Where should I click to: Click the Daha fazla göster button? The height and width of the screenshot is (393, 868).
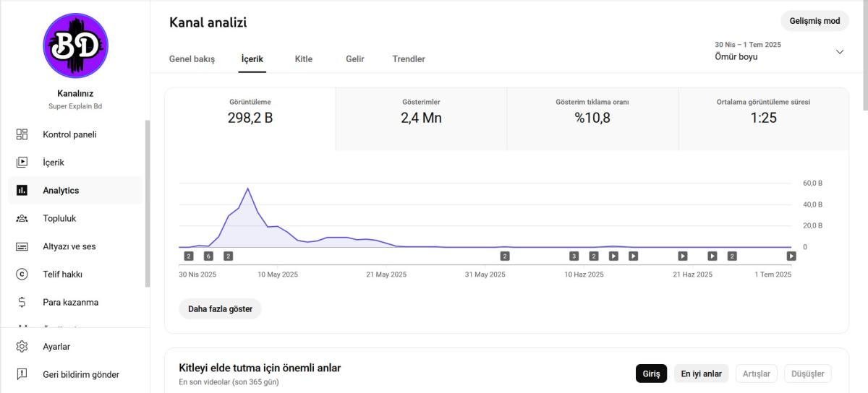[220, 308]
